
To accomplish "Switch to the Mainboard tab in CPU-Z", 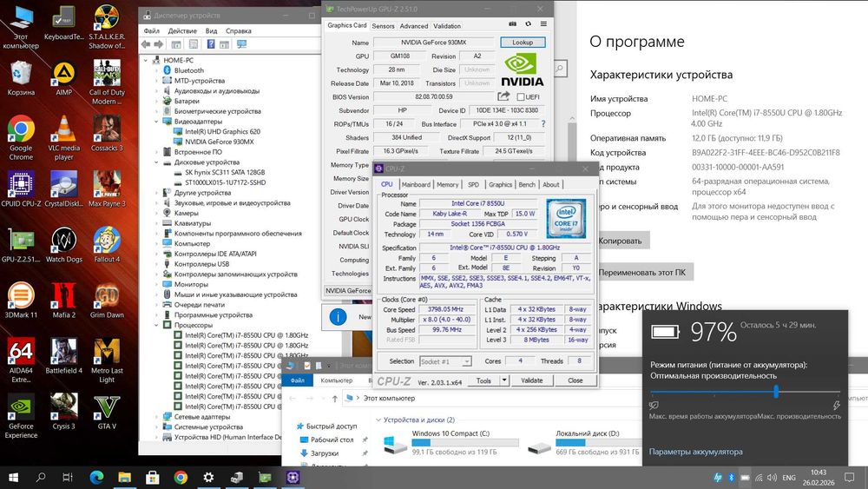I will (416, 184).
